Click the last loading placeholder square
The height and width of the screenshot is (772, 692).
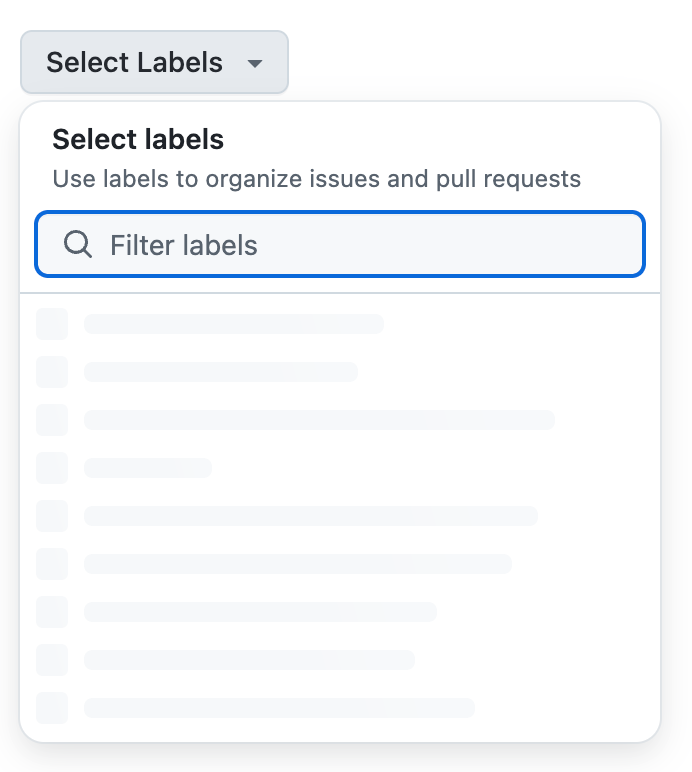click(x=52, y=708)
